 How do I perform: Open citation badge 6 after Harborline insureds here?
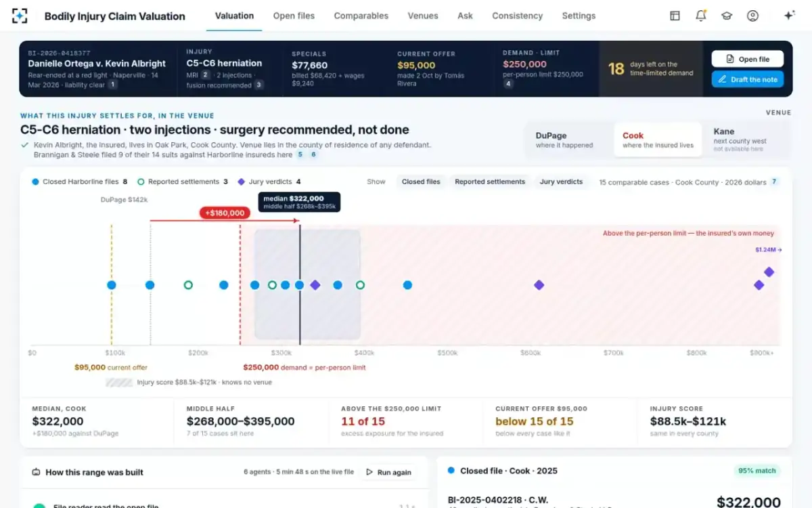coord(313,155)
